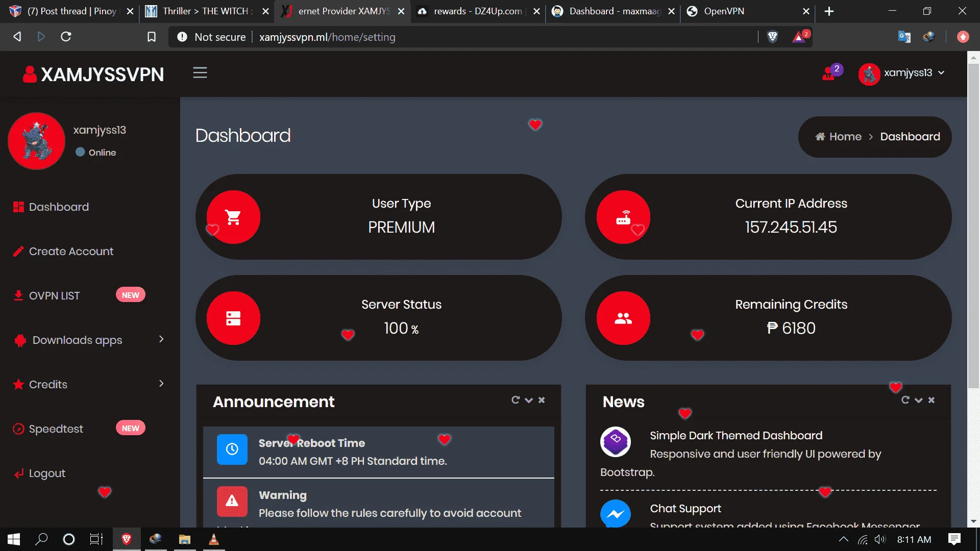Open the Action Center notifications icon

pyautogui.click(x=954, y=539)
